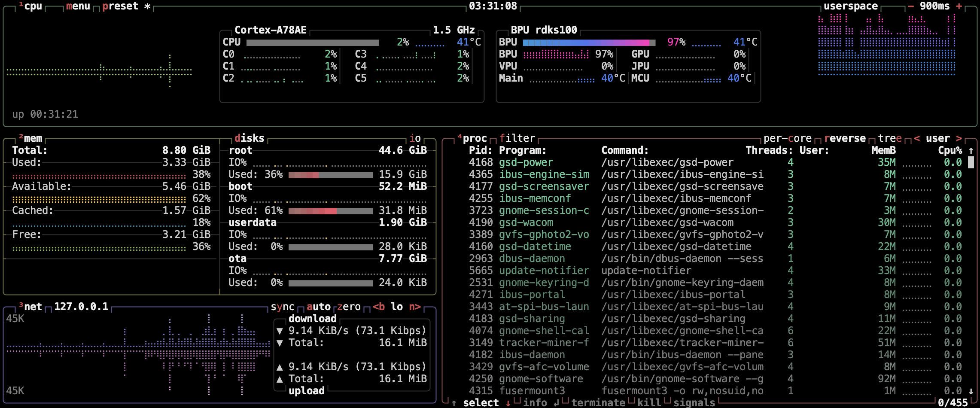Toggle the mem box label

(x=30, y=138)
